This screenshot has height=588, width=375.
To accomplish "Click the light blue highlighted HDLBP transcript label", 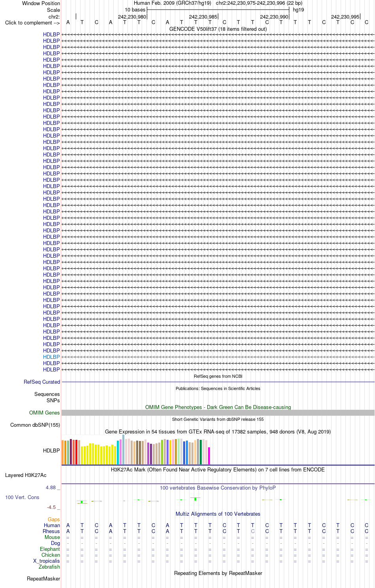I will click(x=51, y=357).
